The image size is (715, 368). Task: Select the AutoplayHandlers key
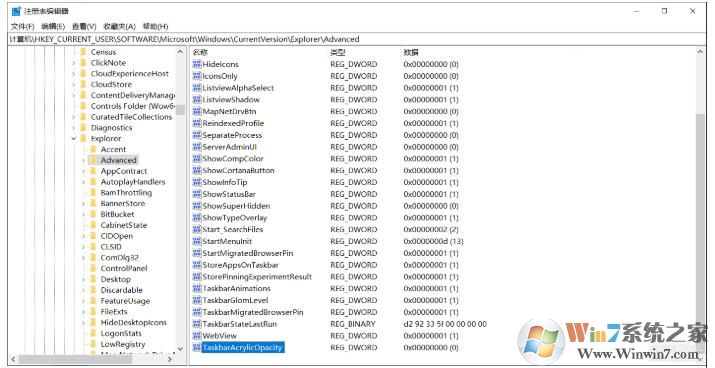point(133,182)
